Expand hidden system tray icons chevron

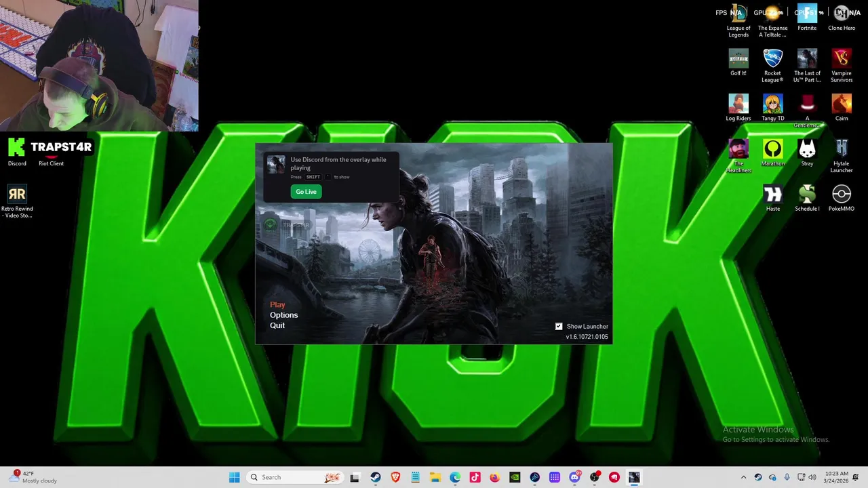pos(743,477)
